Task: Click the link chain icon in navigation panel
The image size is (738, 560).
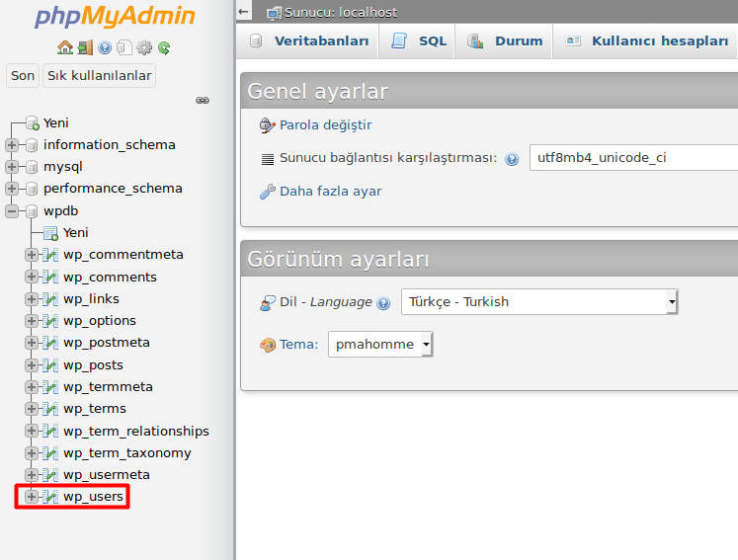Action: click(x=203, y=100)
